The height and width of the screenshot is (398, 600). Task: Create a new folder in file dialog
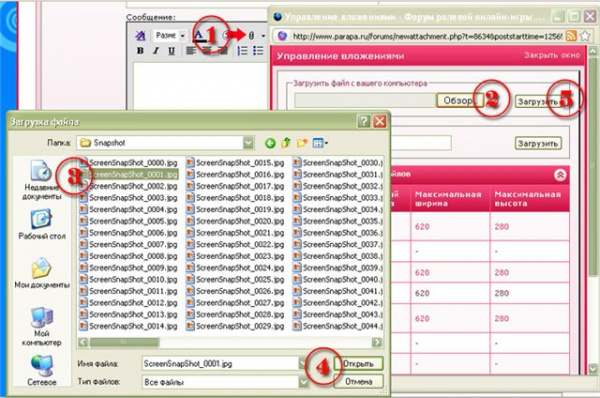pyautogui.click(x=302, y=143)
